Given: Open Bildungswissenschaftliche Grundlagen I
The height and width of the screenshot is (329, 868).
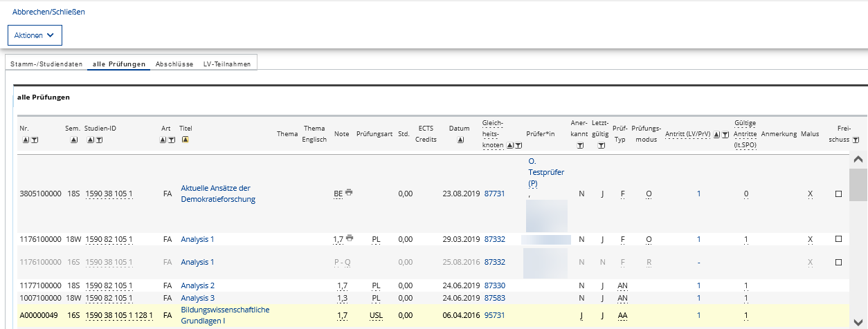Looking at the screenshot, I should (x=225, y=315).
